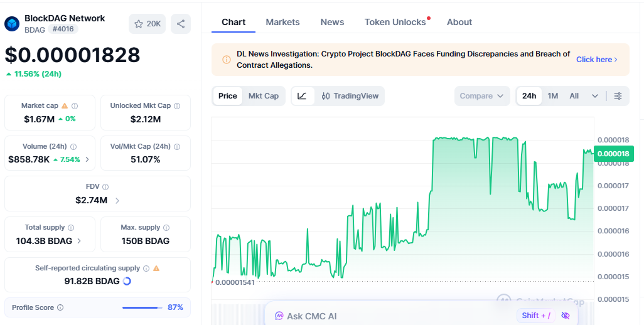The image size is (644, 325).
Task: Click the 87% profile score value
Action: (175, 307)
